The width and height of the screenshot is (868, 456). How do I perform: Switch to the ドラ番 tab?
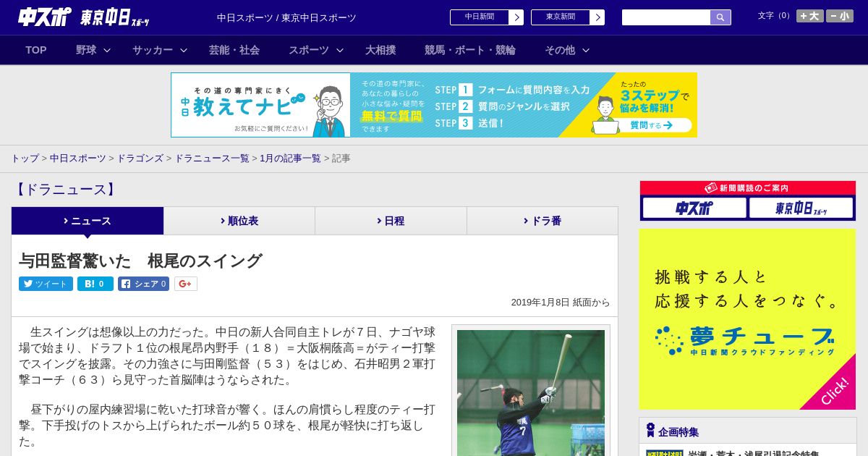point(542,221)
